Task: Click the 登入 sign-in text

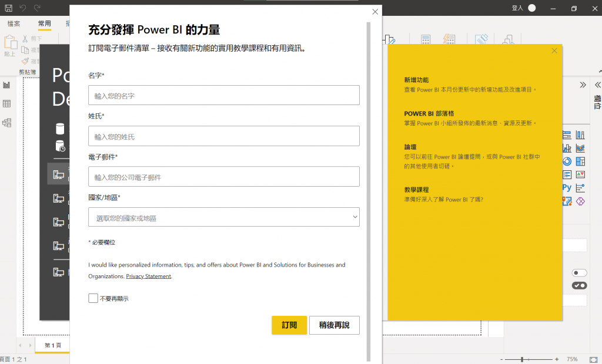Action: pyautogui.click(x=517, y=8)
